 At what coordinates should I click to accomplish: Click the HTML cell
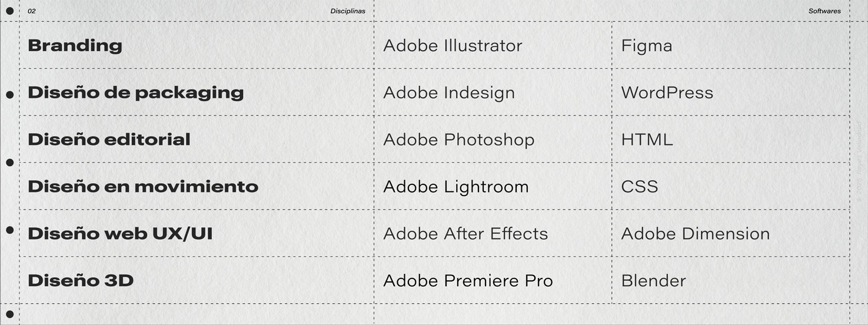point(647,140)
